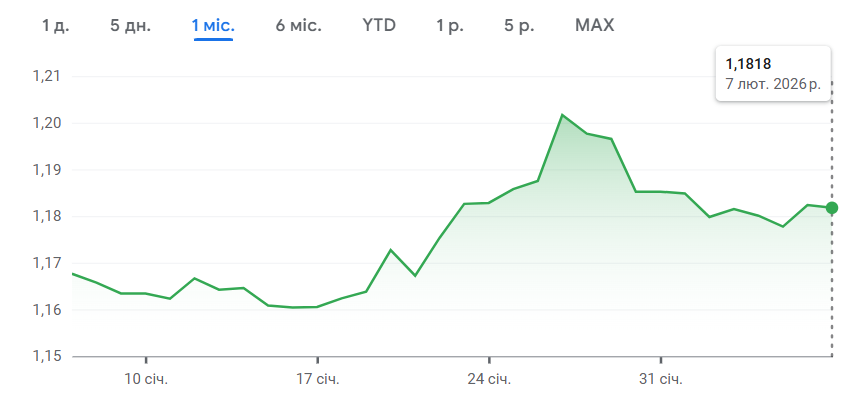The width and height of the screenshot is (866, 402).
Task: Switch to the "5 дн." range tab
Action: 130,25
